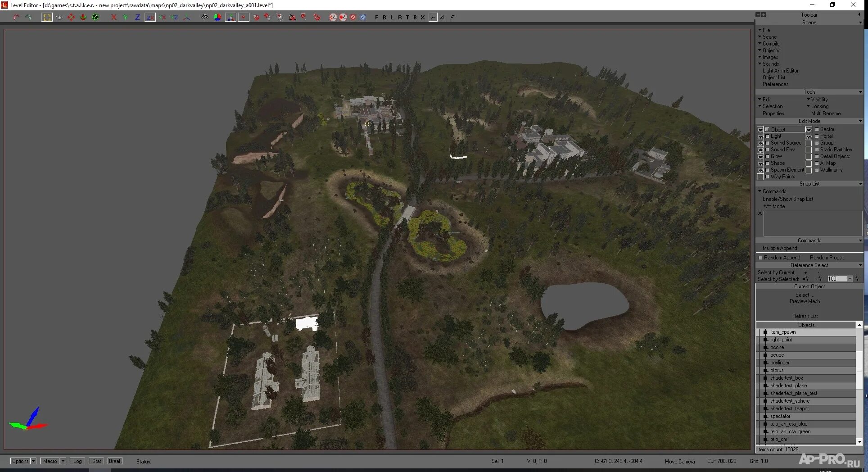Screen dimensions: 868x472
Task: Activate the red-arrows Move tool
Action: point(71,17)
